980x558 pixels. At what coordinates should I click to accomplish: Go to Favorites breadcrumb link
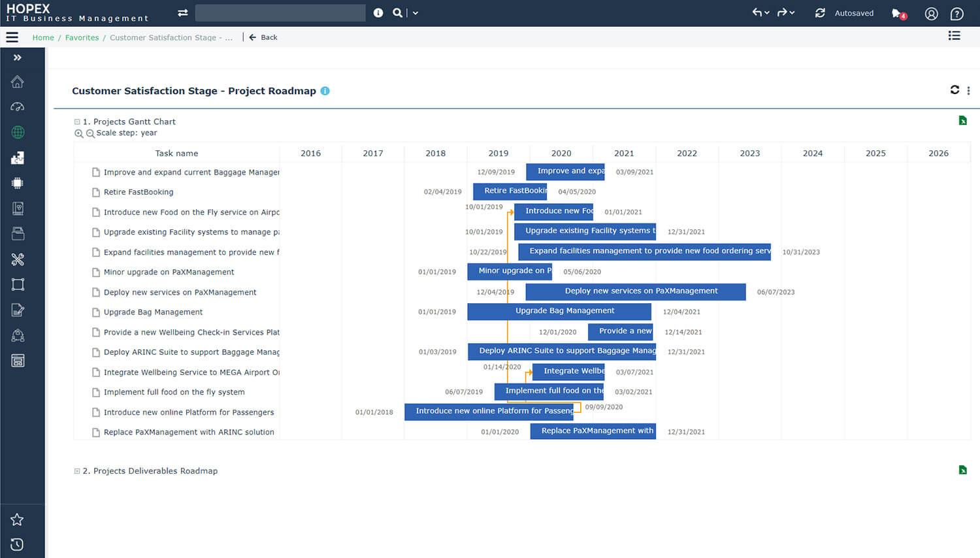(82, 37)
